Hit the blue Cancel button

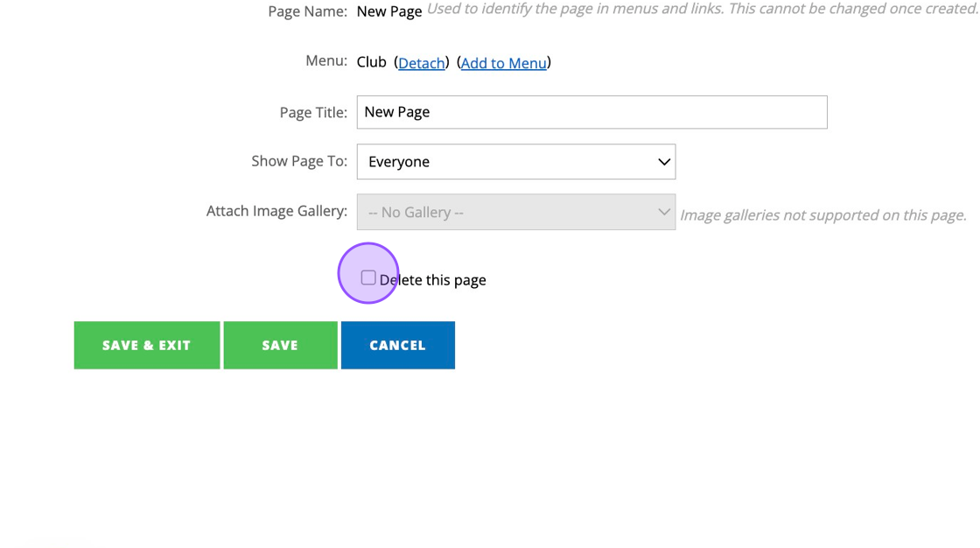click(x=397, y=345)
